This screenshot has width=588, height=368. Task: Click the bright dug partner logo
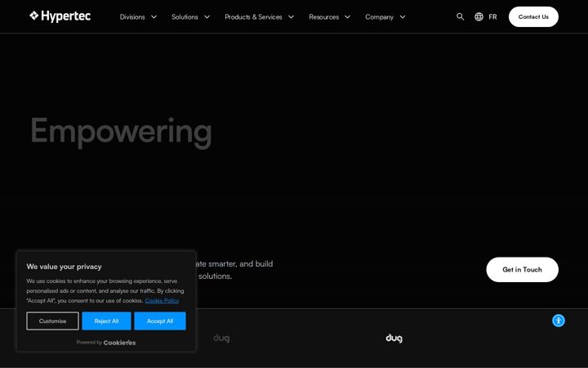394,339
